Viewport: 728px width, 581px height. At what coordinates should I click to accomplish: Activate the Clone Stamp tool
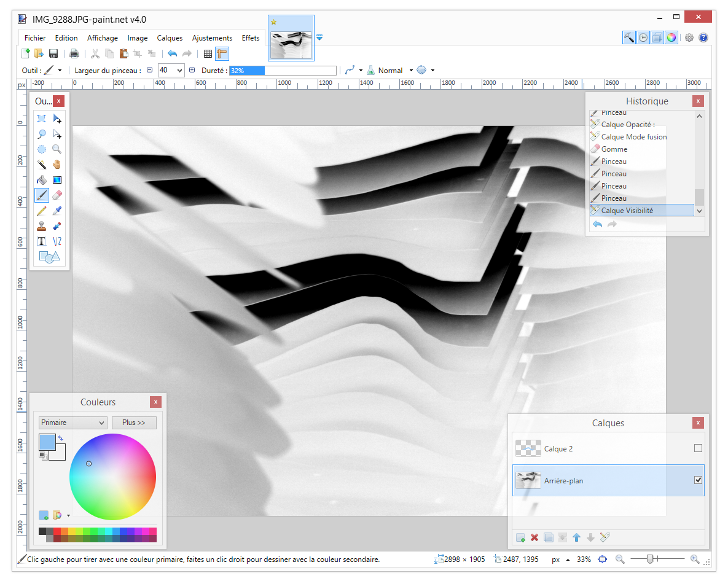coord(42,226)
